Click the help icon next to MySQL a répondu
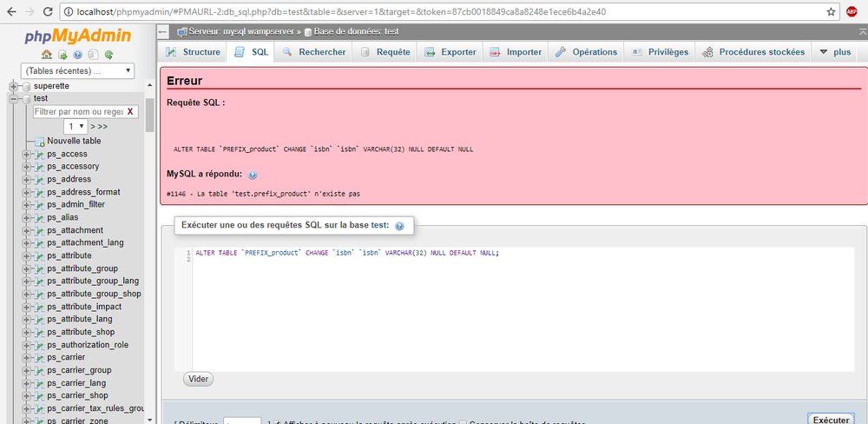This screenshot has height=424, width=868. [253, 176]
